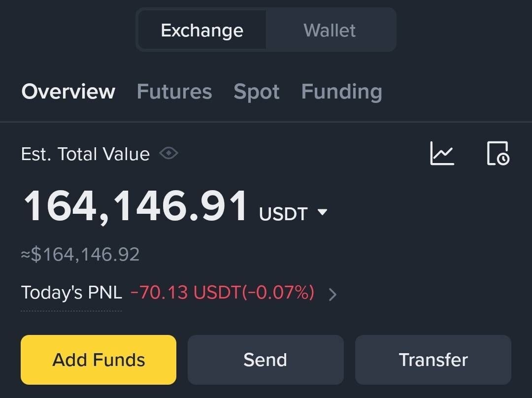Viewport: 532px width, 398px height.
Task: Switch to the Funding tab
Action: [x=341, y=92]
